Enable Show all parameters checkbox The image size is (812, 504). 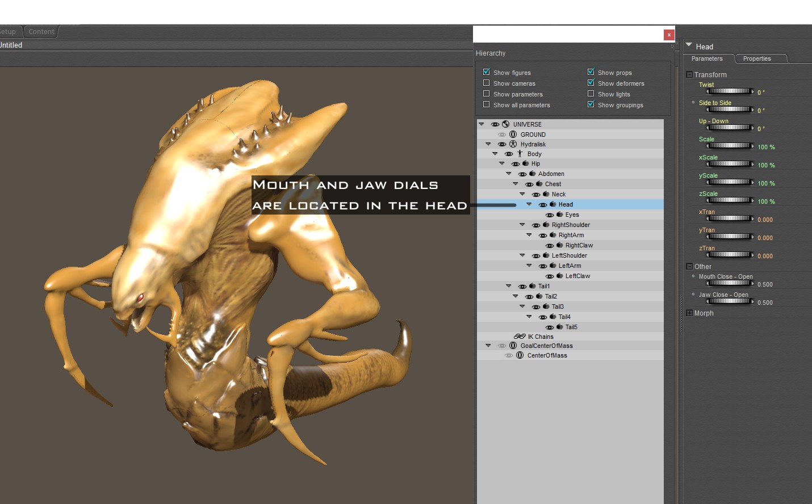point(486,104)
